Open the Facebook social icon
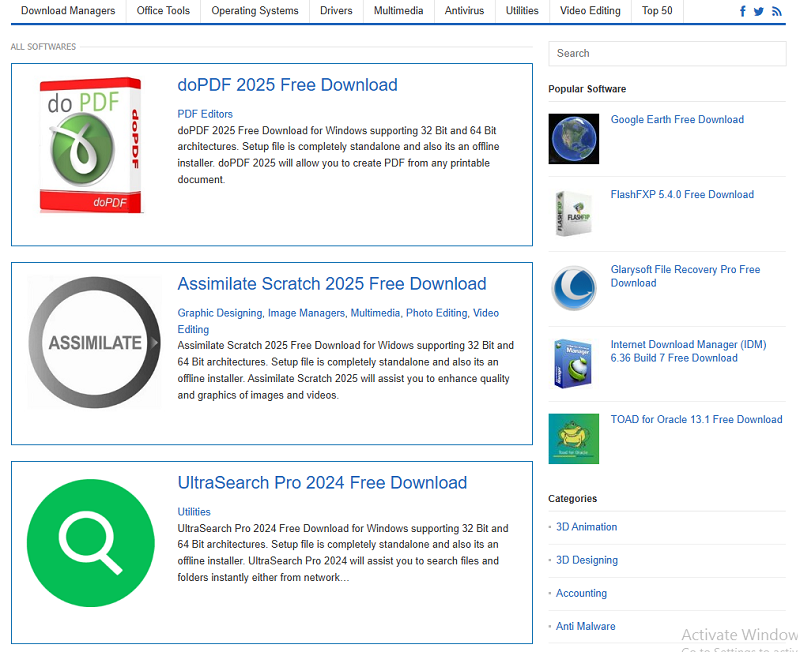Image resolution: width=800 pixels, height=652 pixels. (x=743, y=11)
